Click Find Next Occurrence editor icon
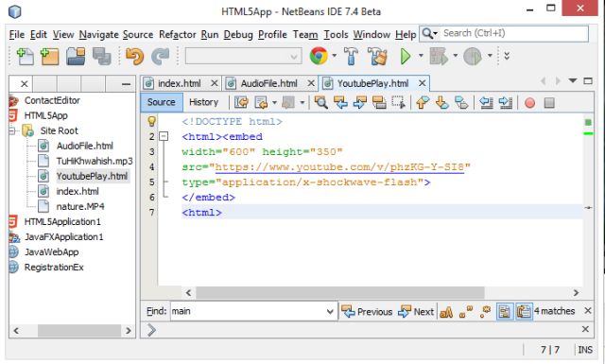Viewport: 605px width, 364px height. pos(359,102)
